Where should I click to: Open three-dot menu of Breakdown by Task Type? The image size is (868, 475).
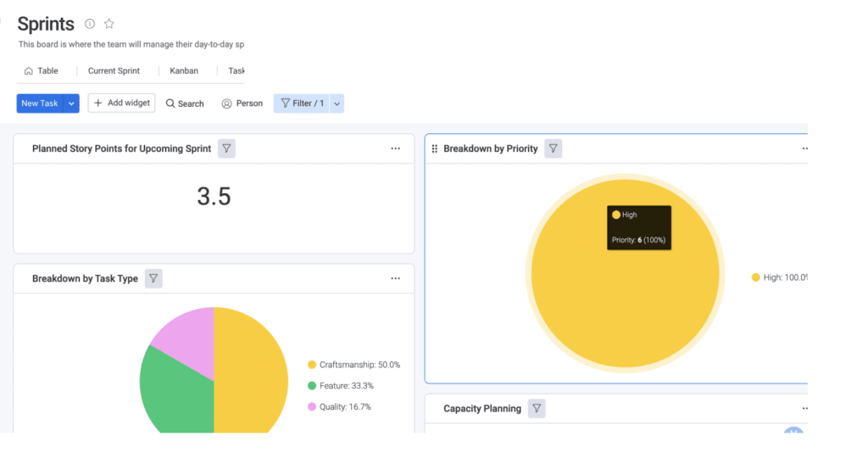pos(395,278)
